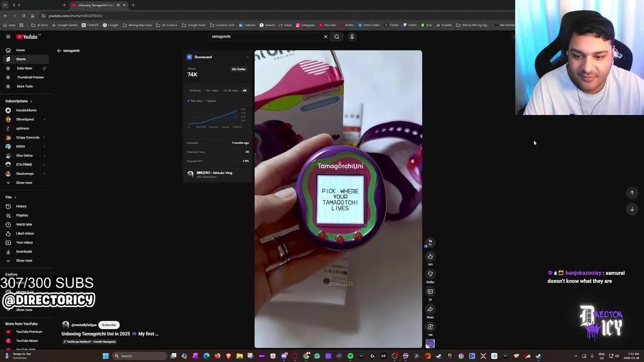Show hidden system tray icons
The image size is (644, 362).
point(576,356)
